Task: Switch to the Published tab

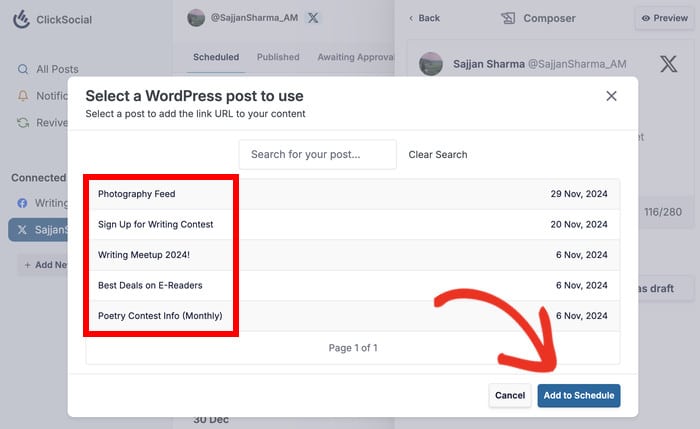Action: [x=278, y=57]
